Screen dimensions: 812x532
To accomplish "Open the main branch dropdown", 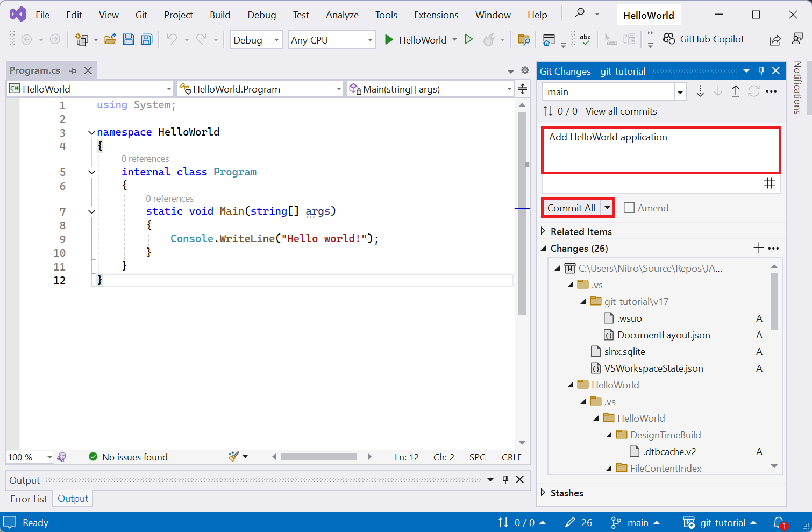I will [680, 92].
